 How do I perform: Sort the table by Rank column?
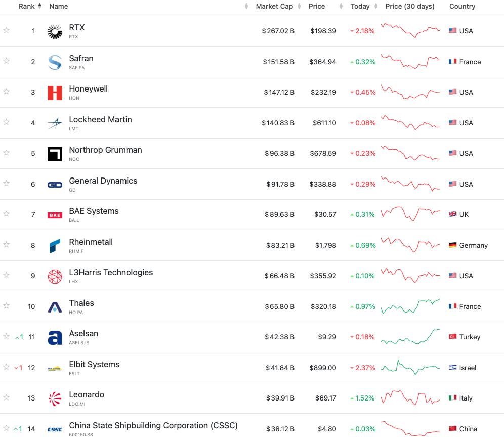point(27,7)
